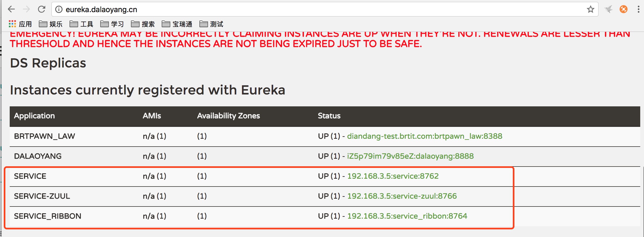
Task: Open the 娱乐 bookmark folder
Action: pos(51,24)
